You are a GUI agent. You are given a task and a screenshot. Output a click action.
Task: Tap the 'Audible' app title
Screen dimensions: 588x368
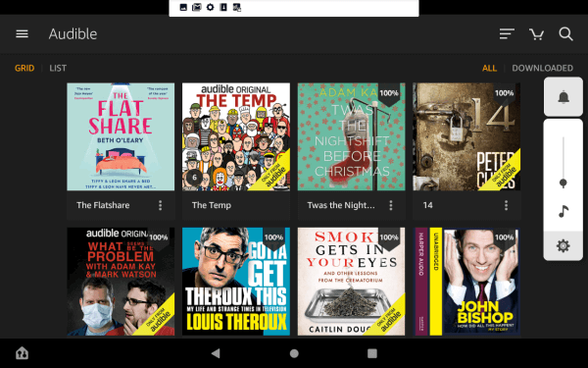point(73,33)
